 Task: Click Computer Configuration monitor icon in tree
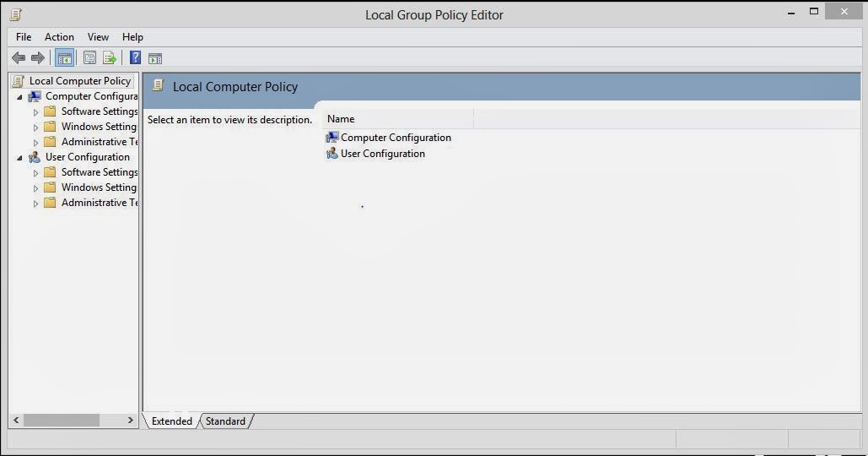(x=35, y=96)
